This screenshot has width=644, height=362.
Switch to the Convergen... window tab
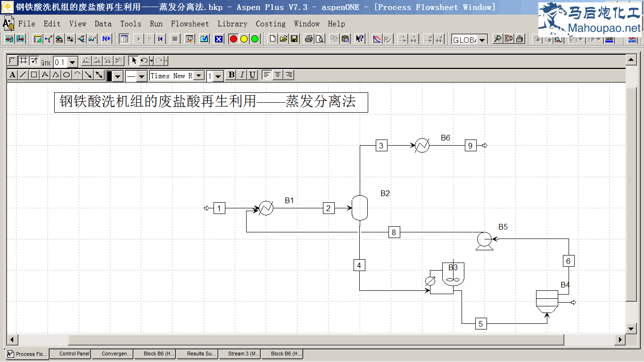coord(112,354)
